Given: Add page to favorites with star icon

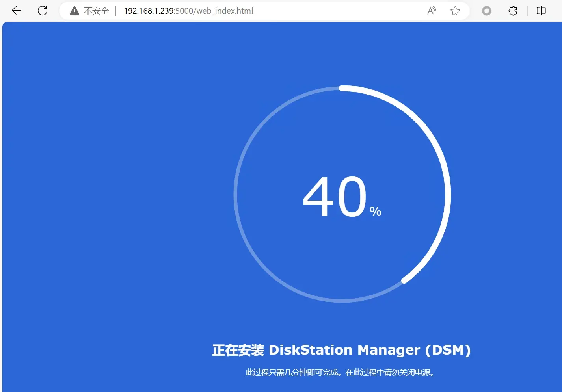Looking at the screenshot, I should (455, 11).
